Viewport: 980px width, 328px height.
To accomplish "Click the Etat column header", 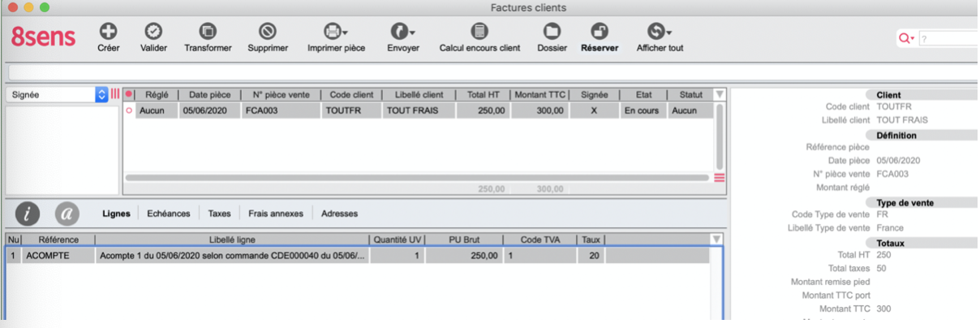I will pyautogui.click(x=643, y=94).
